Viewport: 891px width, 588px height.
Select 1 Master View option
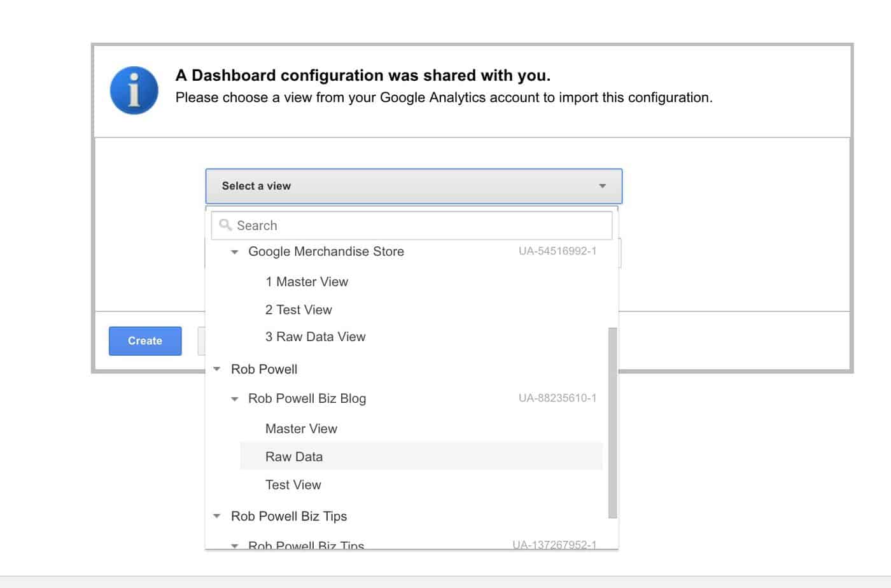coord(307,282)
